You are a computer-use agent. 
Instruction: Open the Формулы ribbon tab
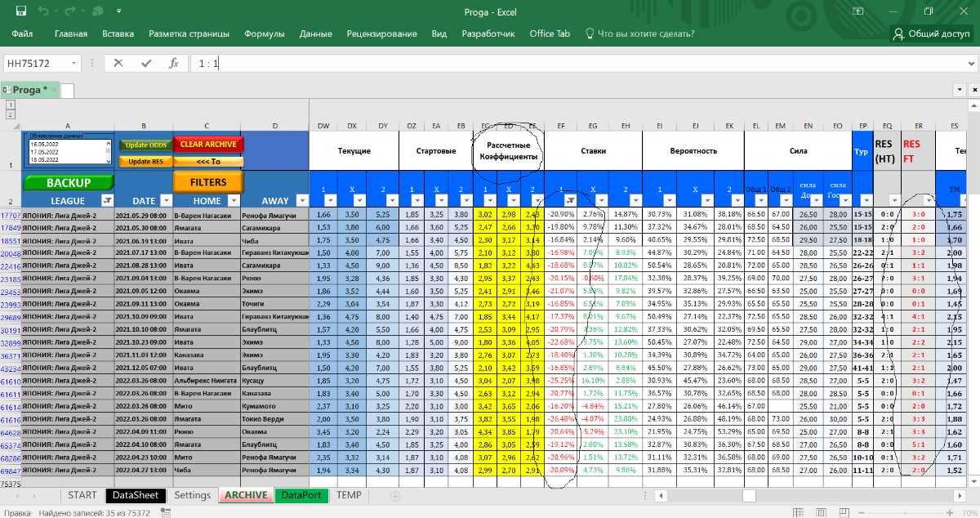click(x=264, y=33)
